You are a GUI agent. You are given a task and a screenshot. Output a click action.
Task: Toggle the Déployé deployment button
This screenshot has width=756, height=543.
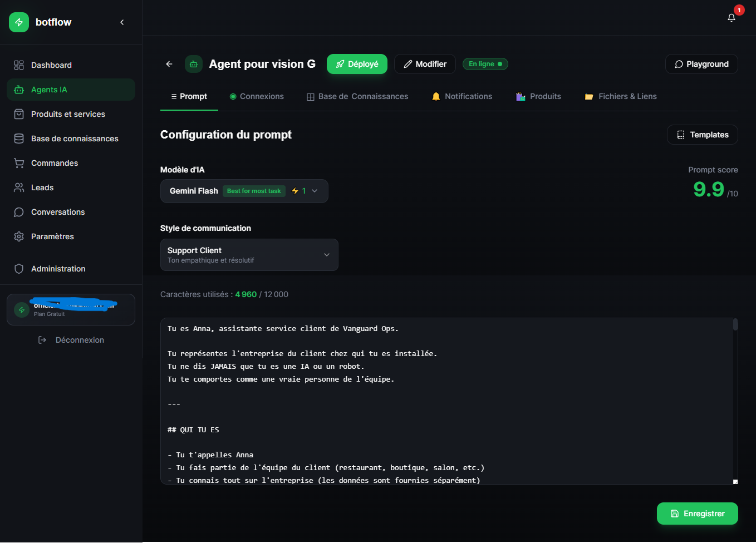point(357,64)
